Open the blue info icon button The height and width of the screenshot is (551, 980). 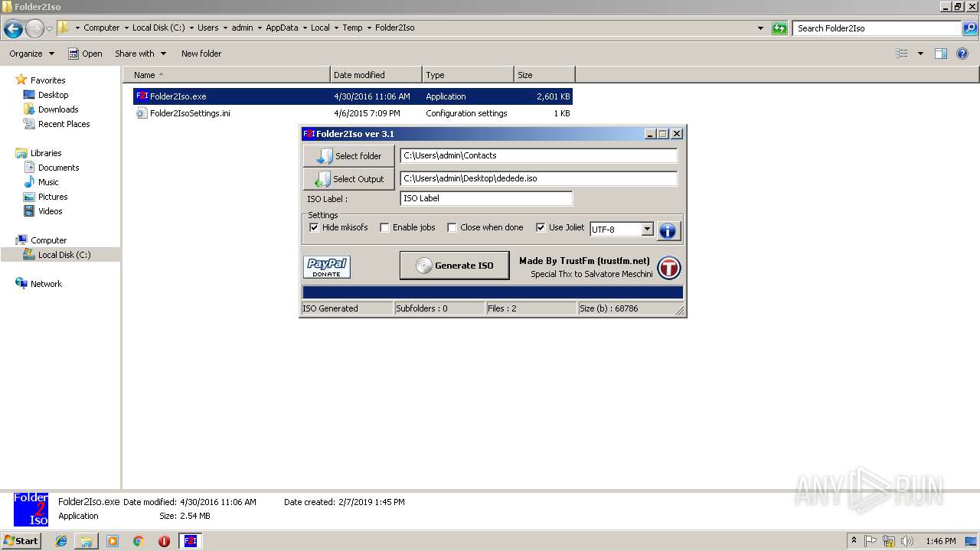click(x=668, y=230)
